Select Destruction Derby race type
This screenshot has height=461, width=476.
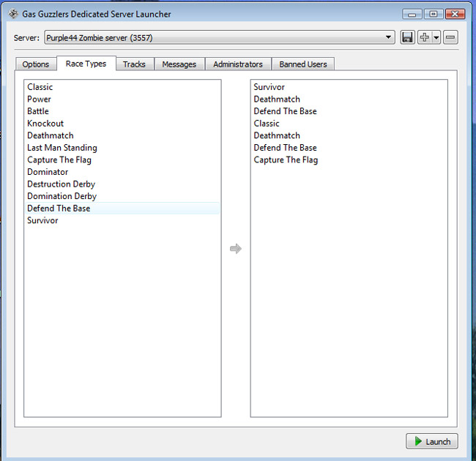[122, 184]
